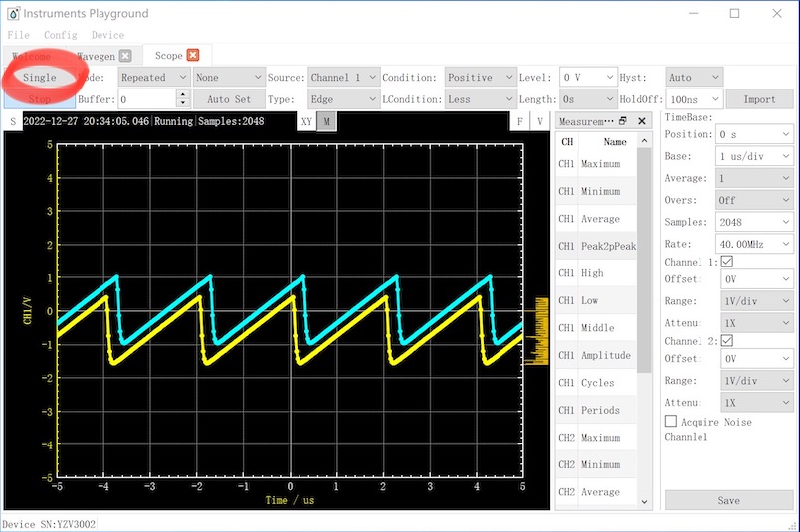Screen dimensions: 800x532
Task: Click the Save button
Action: 728,500
